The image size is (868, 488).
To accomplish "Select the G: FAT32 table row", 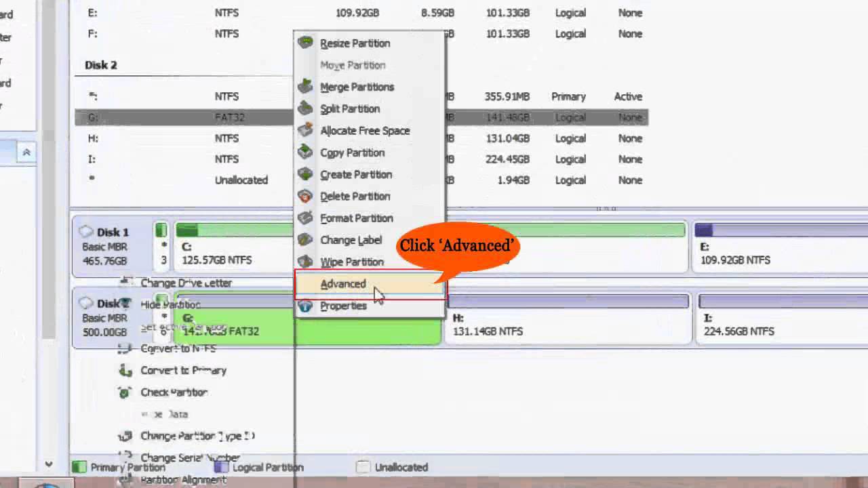I will pyautogui.click(x=361, y=117).
